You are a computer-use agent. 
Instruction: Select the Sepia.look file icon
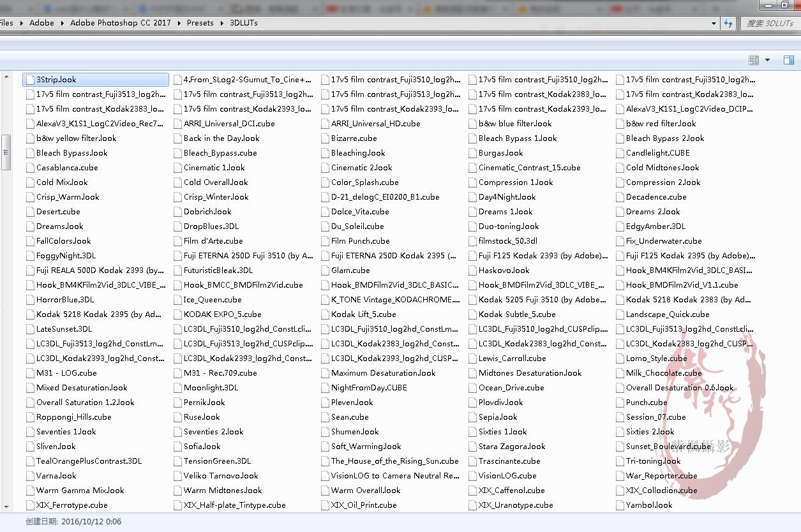tap(473, 417)
